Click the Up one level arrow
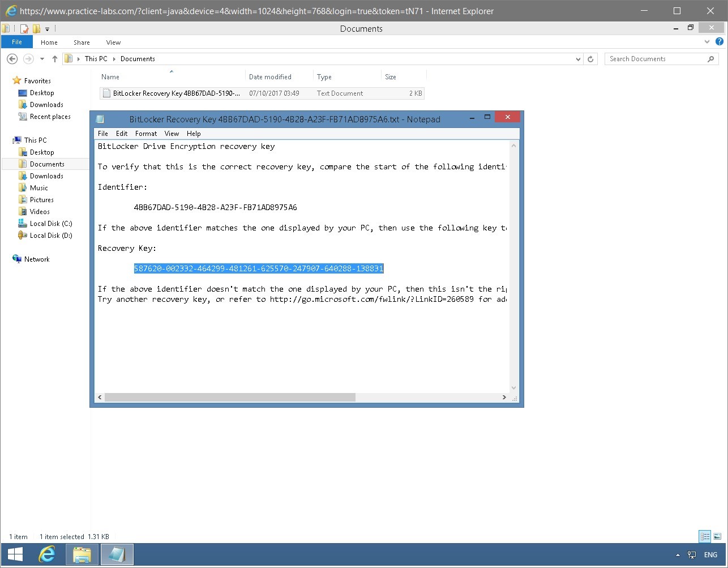 click(54, 58)
